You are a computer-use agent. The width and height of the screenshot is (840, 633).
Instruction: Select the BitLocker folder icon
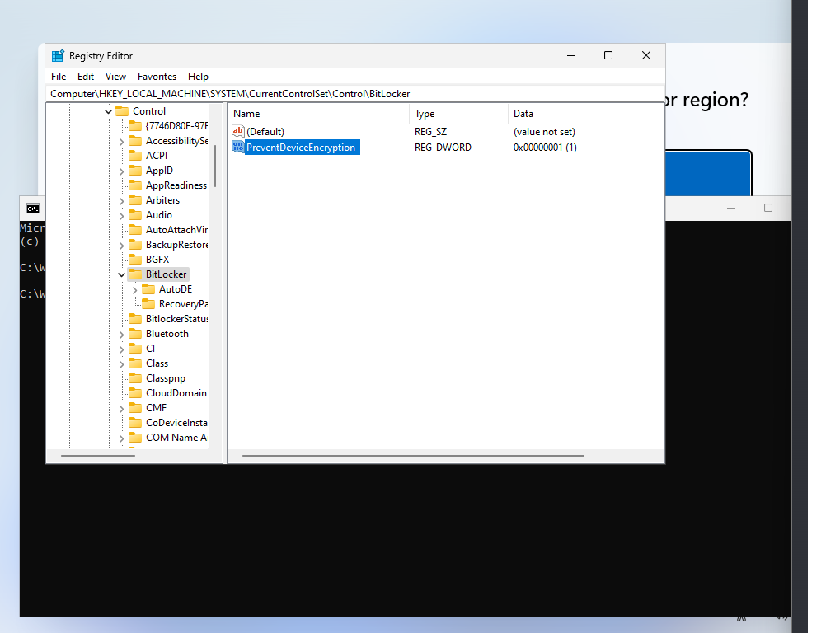click(136, 274)
